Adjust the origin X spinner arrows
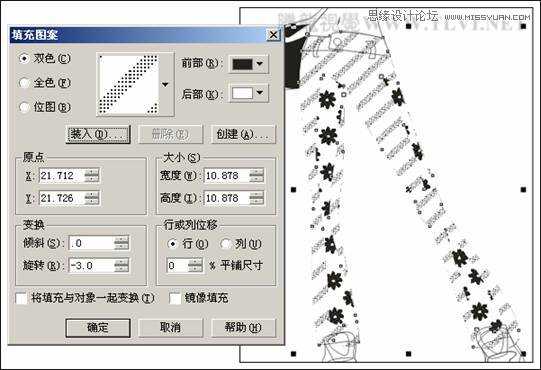Screen dimensions: 541x370 click(x=92, y=176)
